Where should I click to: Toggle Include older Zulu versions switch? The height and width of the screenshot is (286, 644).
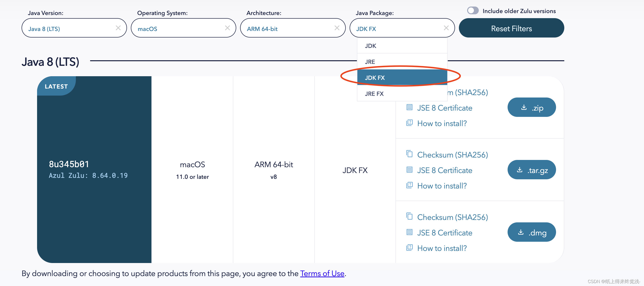point(472,11)
